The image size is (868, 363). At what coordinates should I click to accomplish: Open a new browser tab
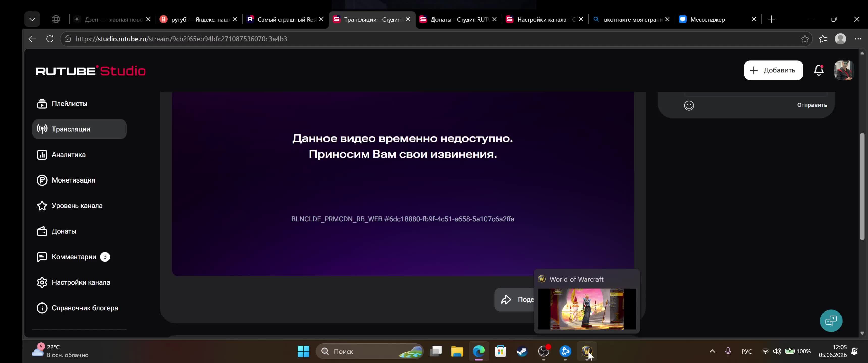(772, 19)
